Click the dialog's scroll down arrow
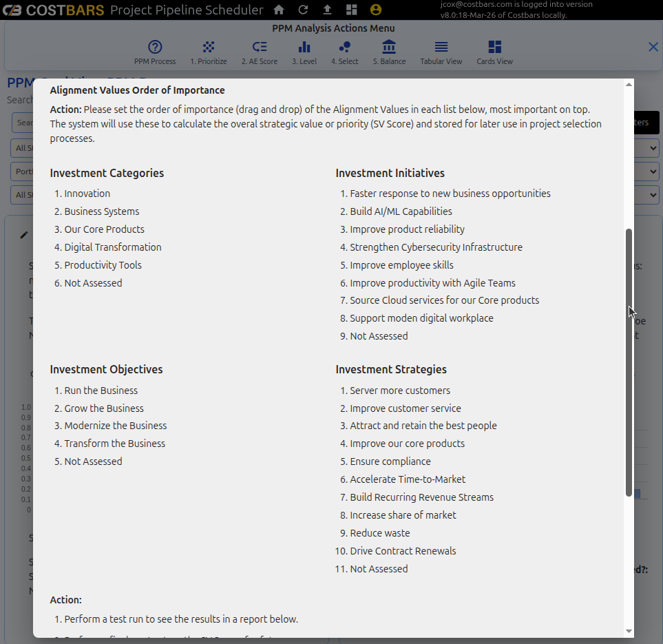663x644 pixels. pyautogui.click(x=629, y=631)
